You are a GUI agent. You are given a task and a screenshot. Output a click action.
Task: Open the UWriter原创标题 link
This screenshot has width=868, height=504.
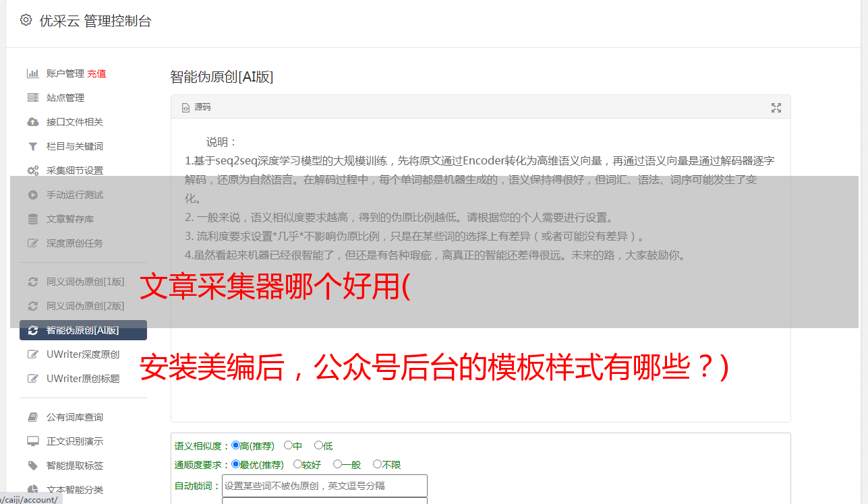tap(83, 379)
